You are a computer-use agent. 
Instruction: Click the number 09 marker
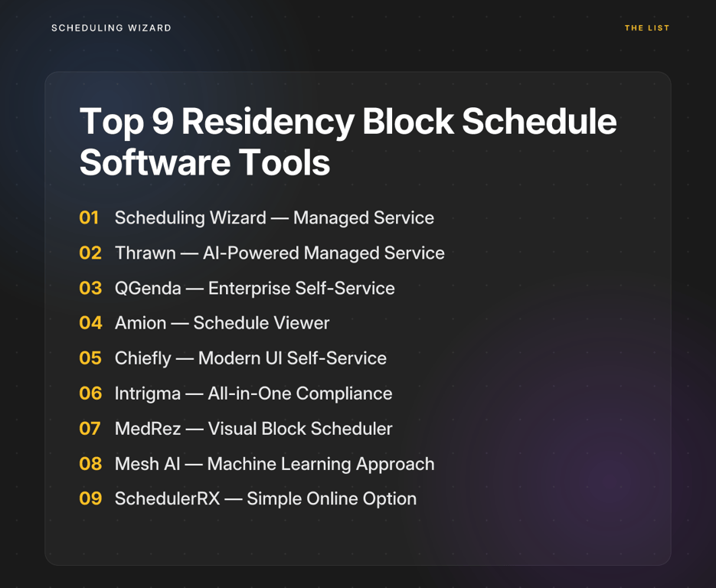point(90,498)
